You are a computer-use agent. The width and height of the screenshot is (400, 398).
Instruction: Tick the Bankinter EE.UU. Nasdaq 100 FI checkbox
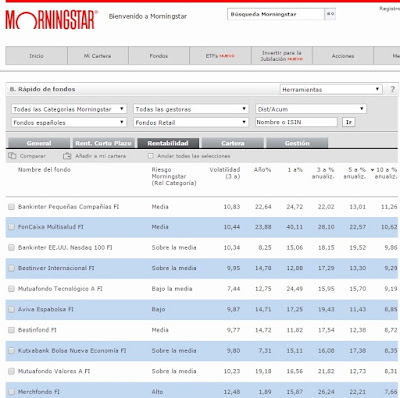pos(11,247)
